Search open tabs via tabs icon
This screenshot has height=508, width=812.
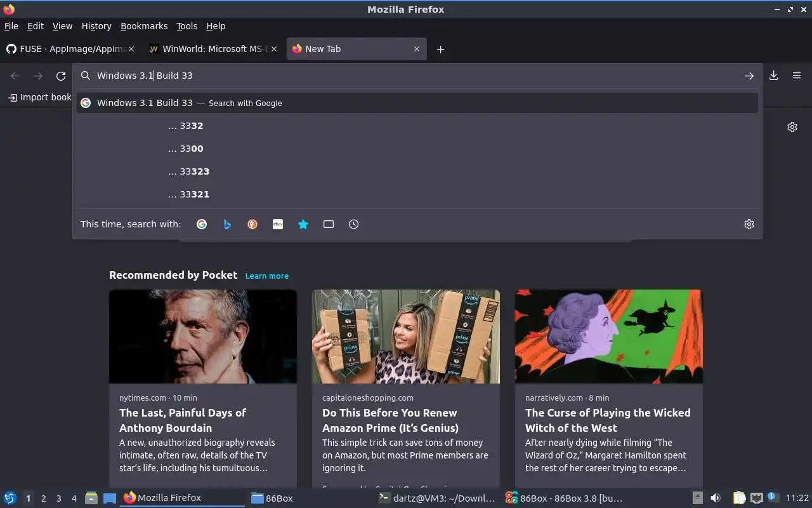pos(329,224)
